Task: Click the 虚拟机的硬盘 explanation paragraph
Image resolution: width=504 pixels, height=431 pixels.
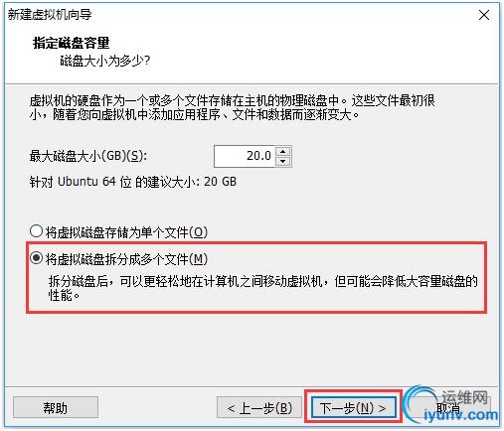Action: tap(232, 107)
